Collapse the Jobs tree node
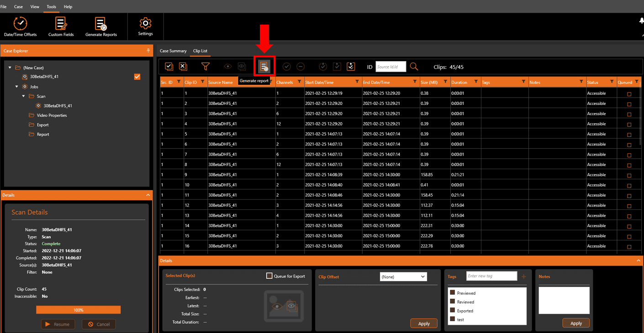This screenshot has height=333, width=644. (17, 86)
